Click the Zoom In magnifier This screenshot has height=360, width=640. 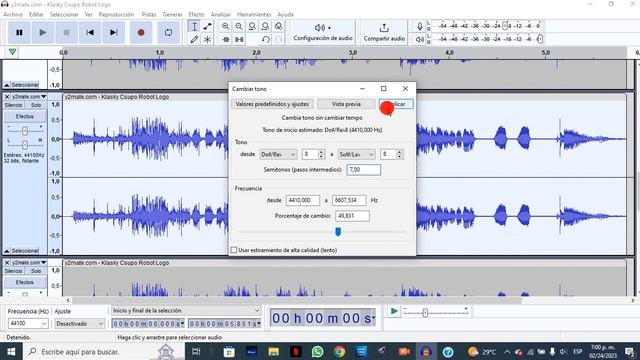click(226, 27)
